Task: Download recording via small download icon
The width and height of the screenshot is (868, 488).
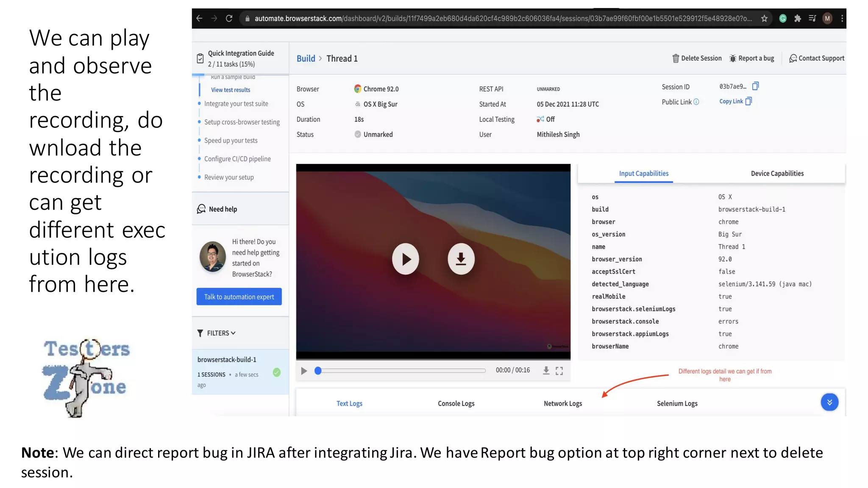Action: (x=546, y=371)
